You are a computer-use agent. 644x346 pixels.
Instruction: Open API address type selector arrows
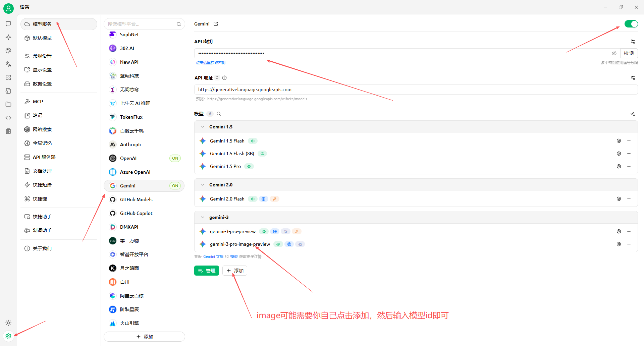(217, 78)
